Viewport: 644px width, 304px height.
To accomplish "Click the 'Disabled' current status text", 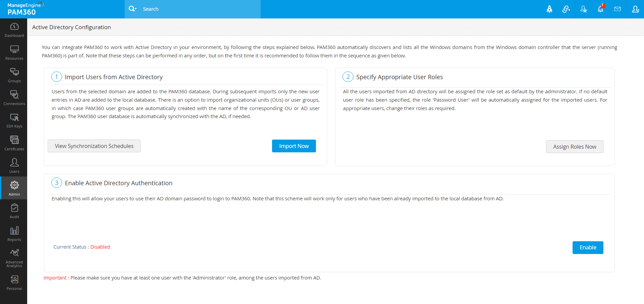I will [x=100, y=247].
